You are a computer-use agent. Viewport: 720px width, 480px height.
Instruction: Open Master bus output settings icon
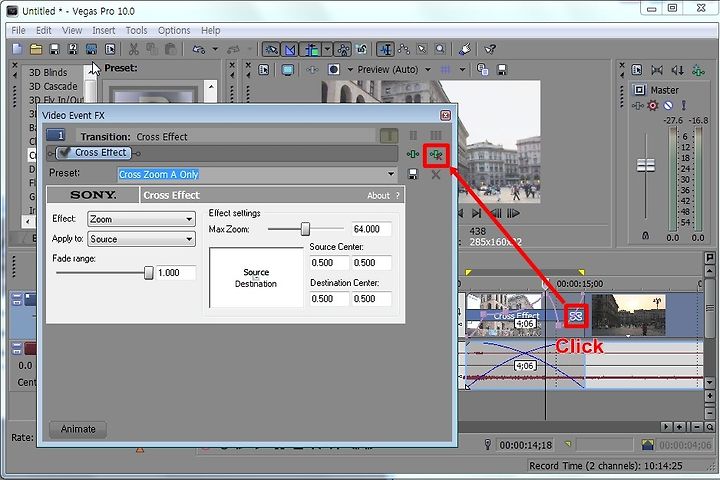(x=639, y=90)
